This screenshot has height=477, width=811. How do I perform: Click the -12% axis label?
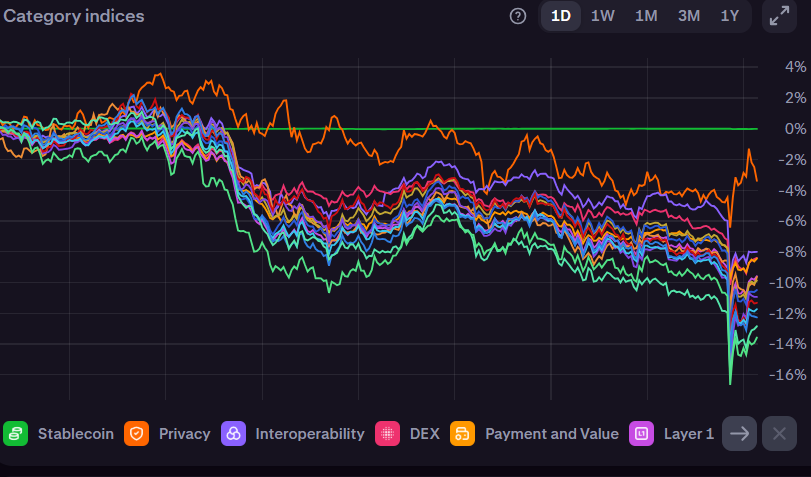pos(788,314)
